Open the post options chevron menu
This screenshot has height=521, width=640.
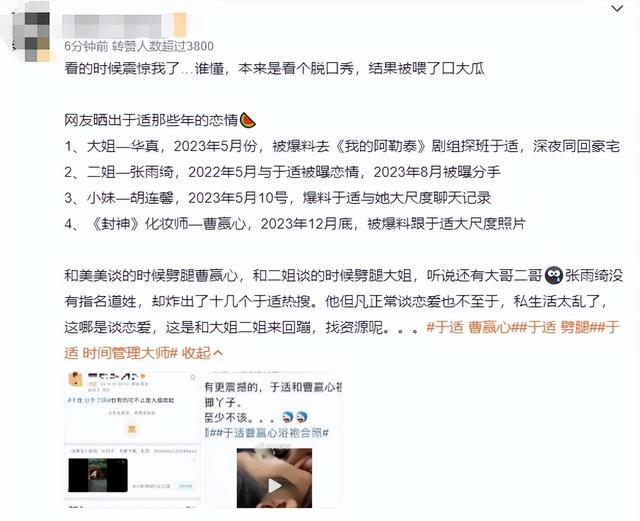617,9
